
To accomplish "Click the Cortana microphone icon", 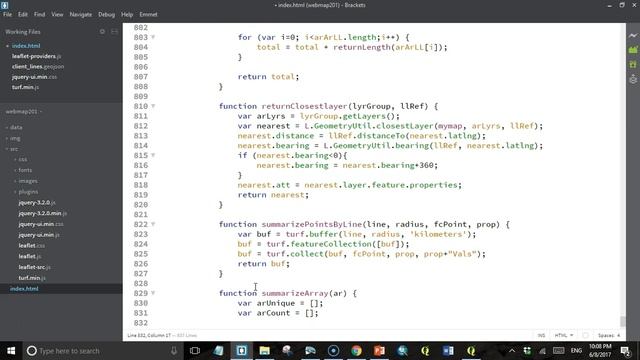I will 174,351.
